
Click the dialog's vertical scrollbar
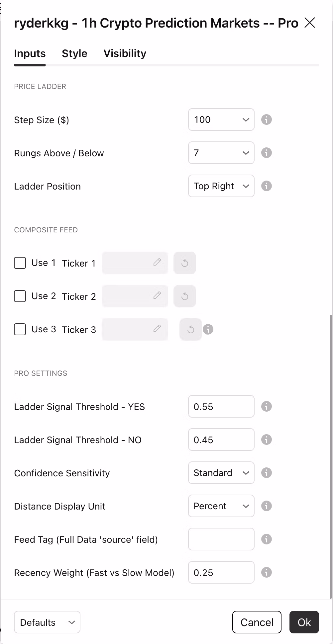[330, 456]
